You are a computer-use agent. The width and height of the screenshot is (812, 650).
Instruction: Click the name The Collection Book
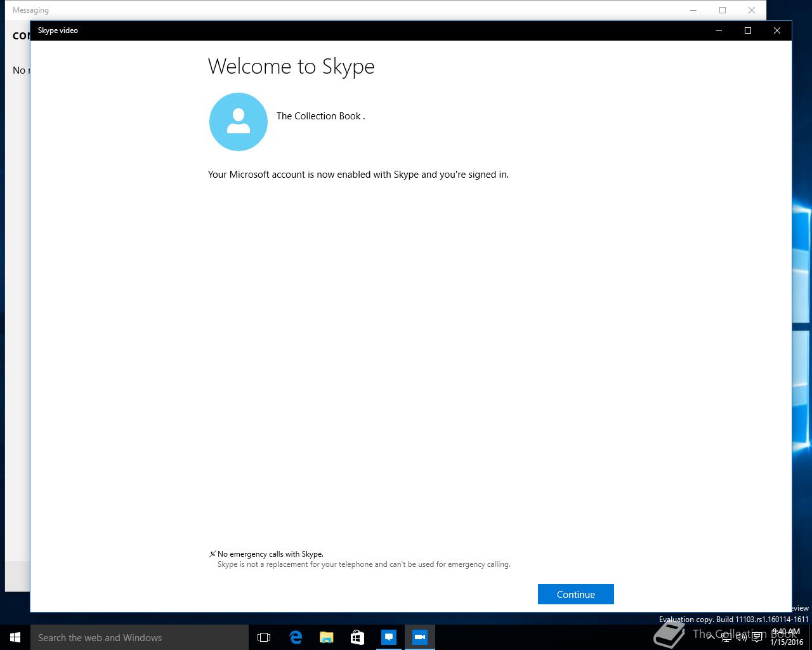point(320,116)
